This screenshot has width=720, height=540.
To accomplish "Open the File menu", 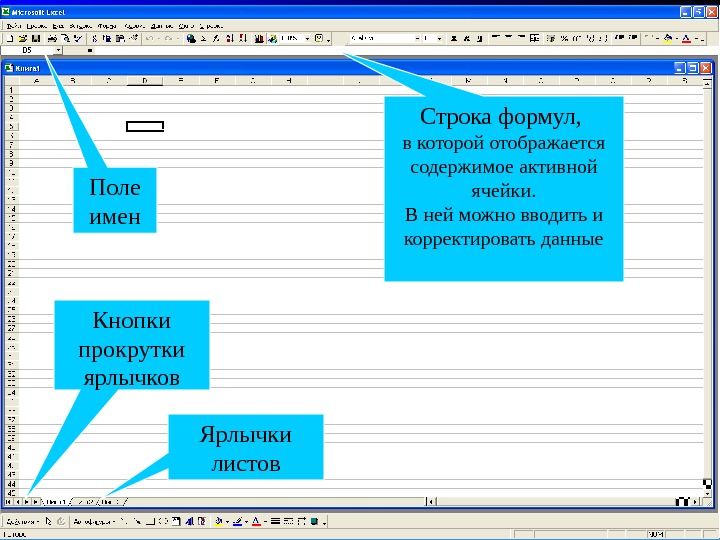I will tap(14, 26).
